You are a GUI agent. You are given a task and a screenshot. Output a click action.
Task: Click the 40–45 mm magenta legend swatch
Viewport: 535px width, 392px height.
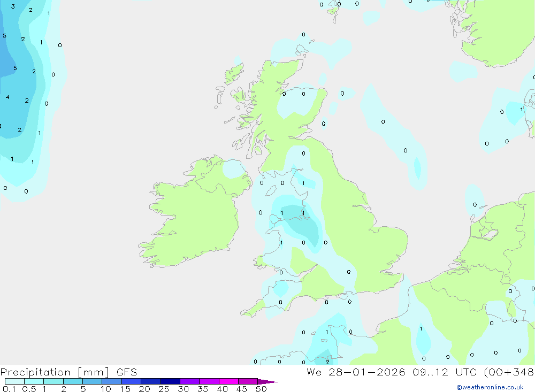point(228,381)
